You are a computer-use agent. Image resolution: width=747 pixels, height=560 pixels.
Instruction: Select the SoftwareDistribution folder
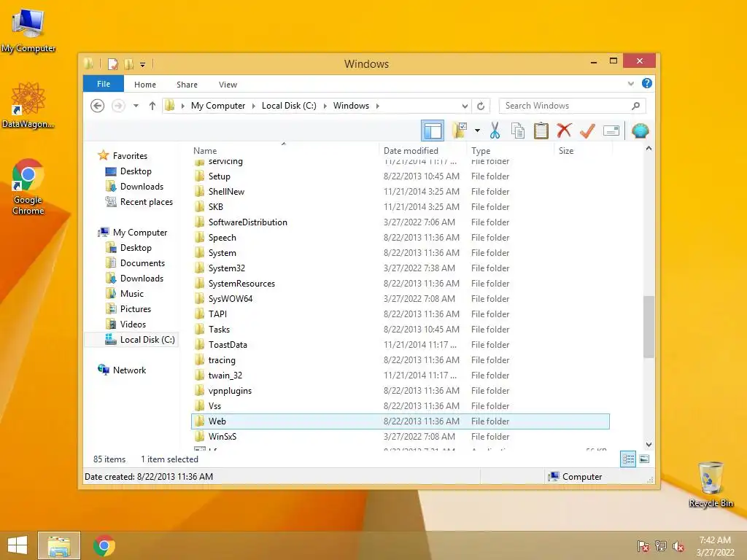click(x=400, y=222)
